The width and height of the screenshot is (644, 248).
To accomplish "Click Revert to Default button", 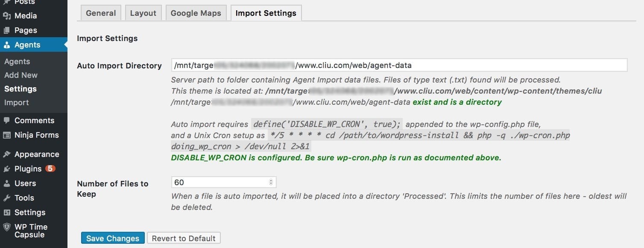I will coord(184,238).
